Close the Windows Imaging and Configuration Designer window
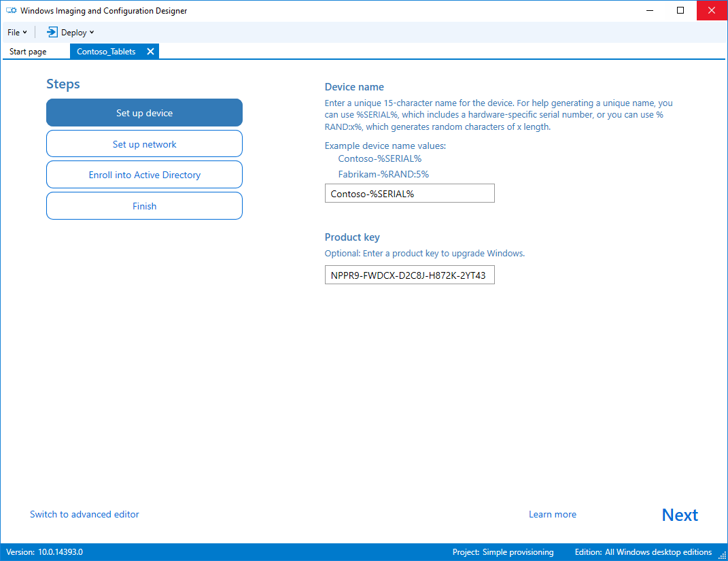Screen dimensions: 728x561 click(712, 10)
